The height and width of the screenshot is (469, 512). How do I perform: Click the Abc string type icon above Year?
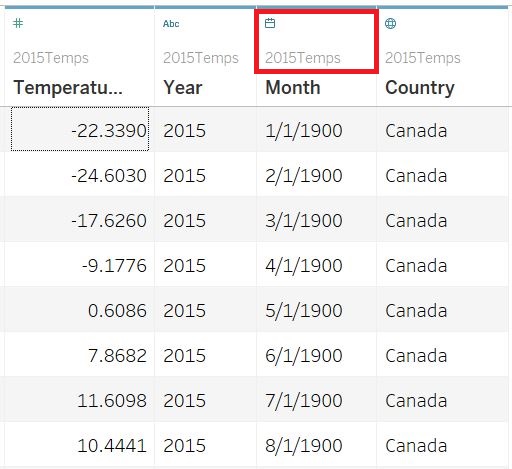[x=171, y=24]
